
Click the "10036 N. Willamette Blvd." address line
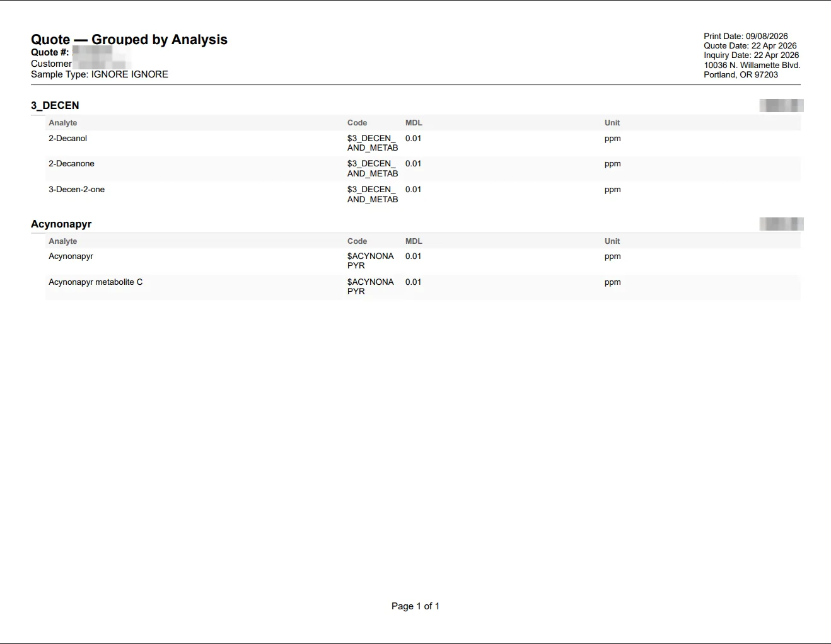(752, 65)
